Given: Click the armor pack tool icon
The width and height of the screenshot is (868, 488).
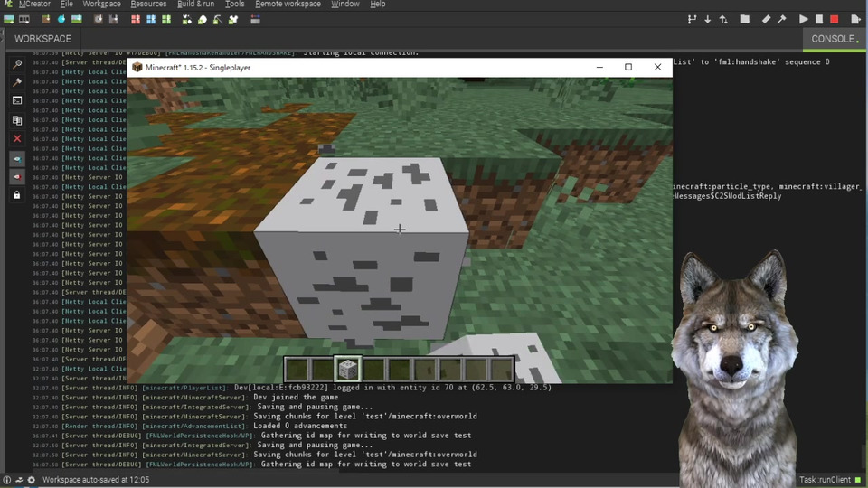Looking at the screenshot, I should 233,19.
